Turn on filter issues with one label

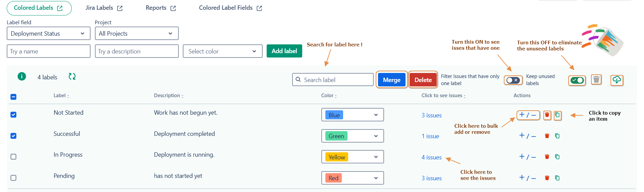[513, 80]
